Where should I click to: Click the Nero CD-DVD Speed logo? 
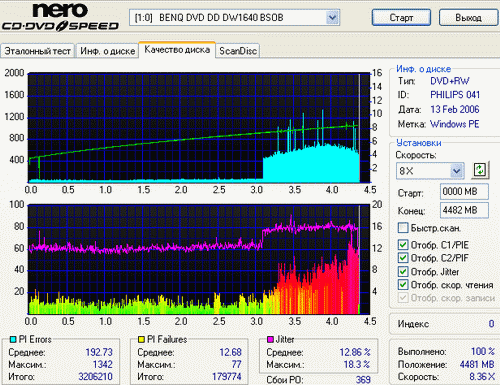(x=60, y=17)
